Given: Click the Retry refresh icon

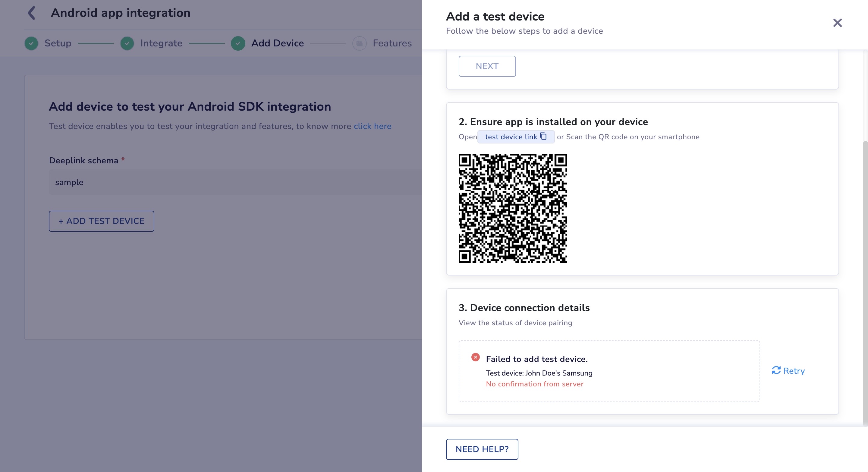Looking at the screenshot, I should (x=776, y=370).
